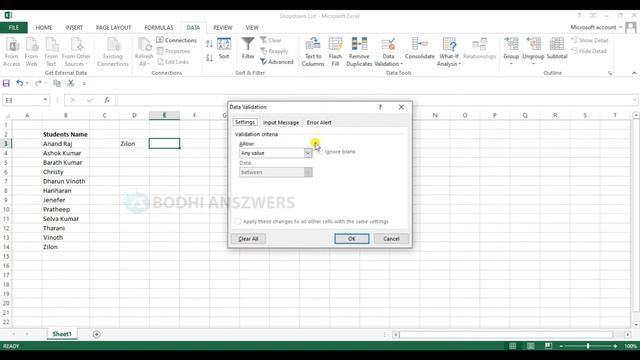640x360 pixels.
Task: Select the Sheet1 tab
Action: (x=62, y=334)
